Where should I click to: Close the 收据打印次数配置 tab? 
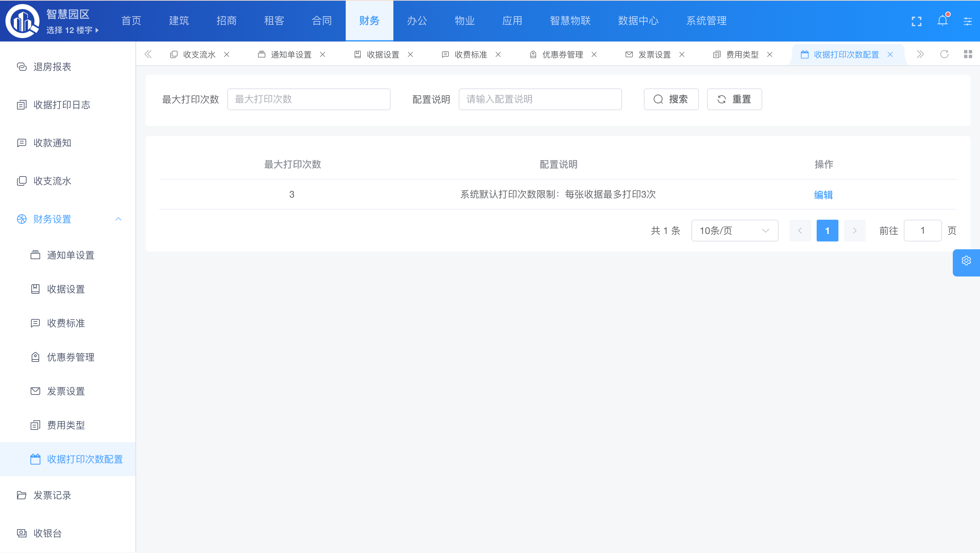[890, 54]
